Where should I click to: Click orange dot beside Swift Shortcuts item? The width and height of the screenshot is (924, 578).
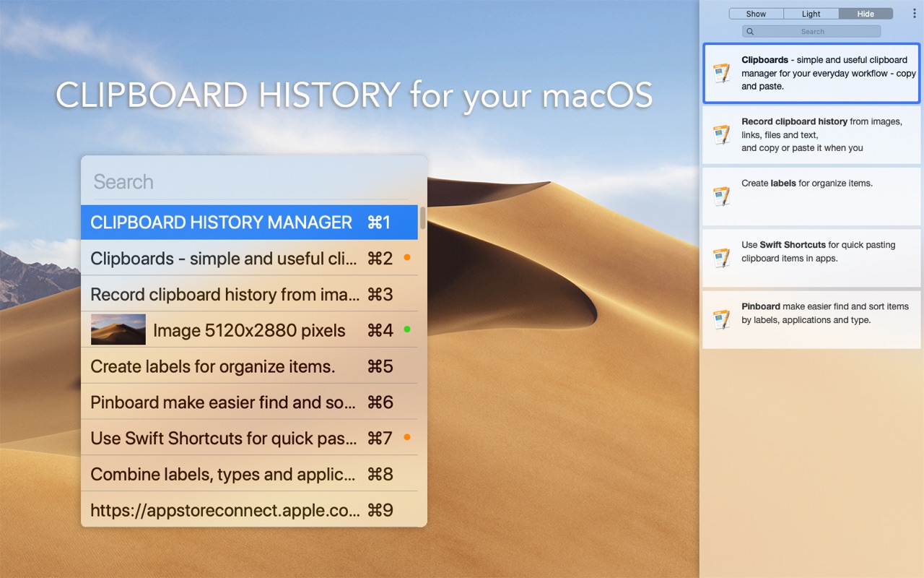pos(407,437)
